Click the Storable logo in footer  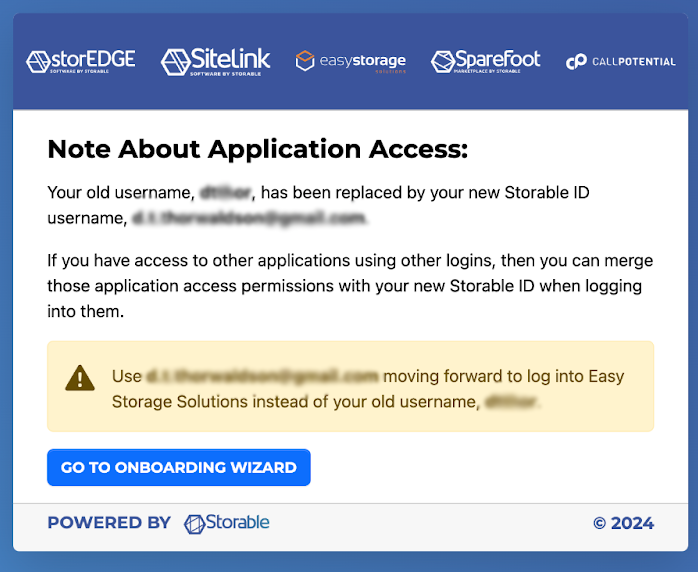point(227,523)
